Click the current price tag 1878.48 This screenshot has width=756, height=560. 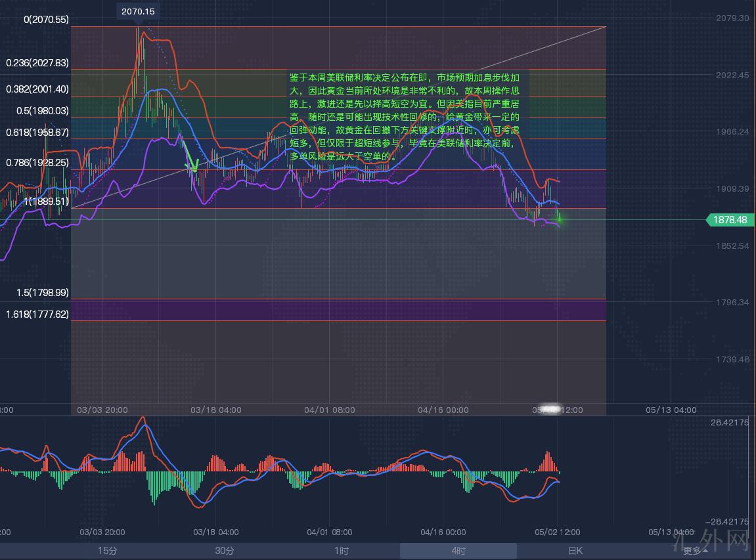tap(729, 220)
